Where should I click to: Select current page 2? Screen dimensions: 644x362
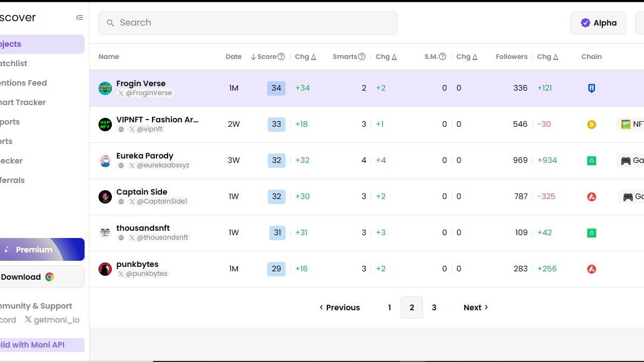411,308
